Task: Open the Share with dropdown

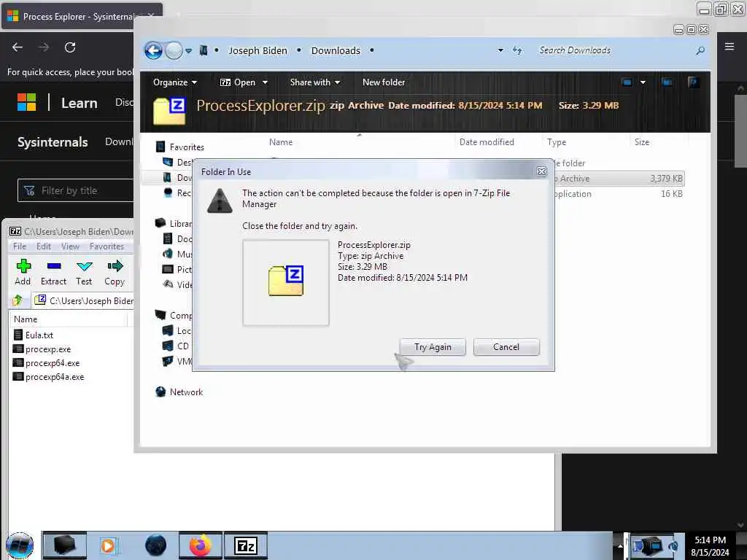Action: point(315,82)
